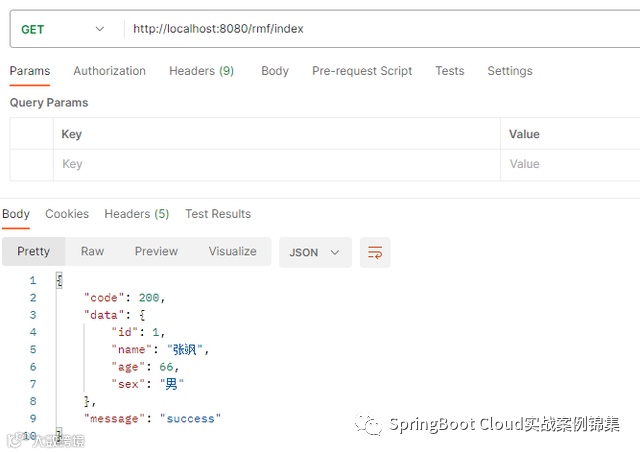Switch to the Authorization tab
Image resolution: width=640 pixels, height=454 pixels.
[109, 71]
